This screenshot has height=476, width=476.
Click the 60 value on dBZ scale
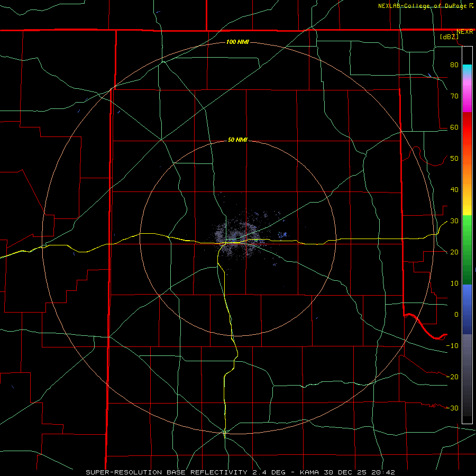point(454,127)
